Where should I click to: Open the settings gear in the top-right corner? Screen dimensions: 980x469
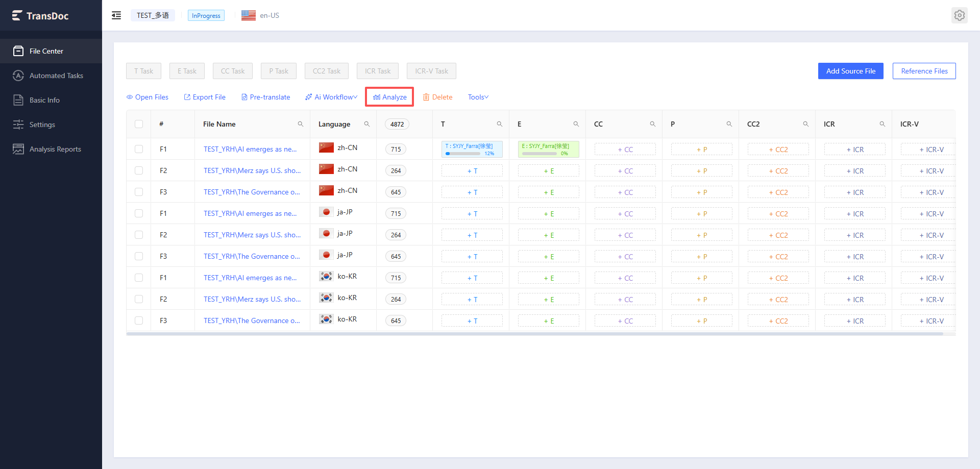[960, 15]
